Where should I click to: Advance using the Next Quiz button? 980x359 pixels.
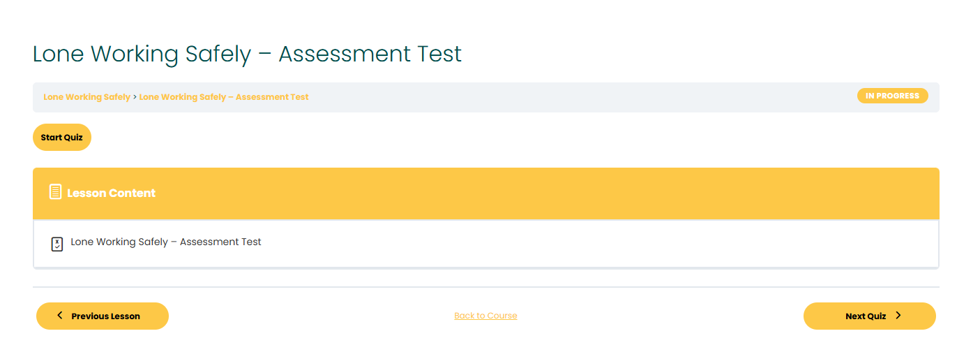[869, 316]
